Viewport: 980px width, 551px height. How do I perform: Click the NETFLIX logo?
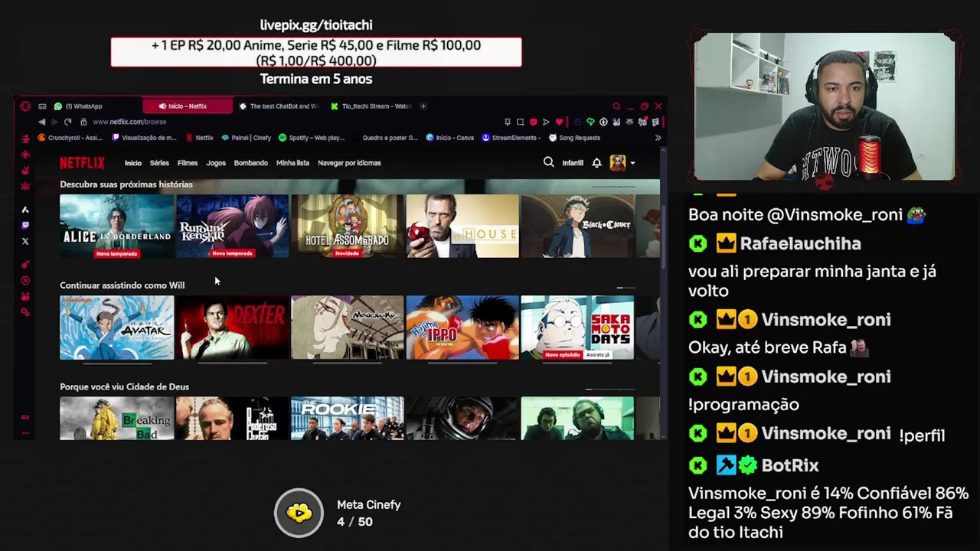click(82, 162)
